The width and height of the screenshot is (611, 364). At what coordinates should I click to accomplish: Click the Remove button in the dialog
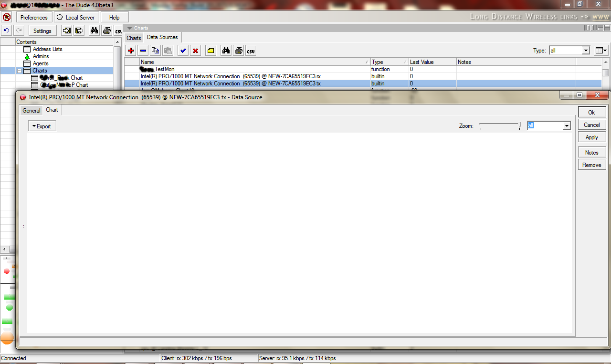coord(591,165)
